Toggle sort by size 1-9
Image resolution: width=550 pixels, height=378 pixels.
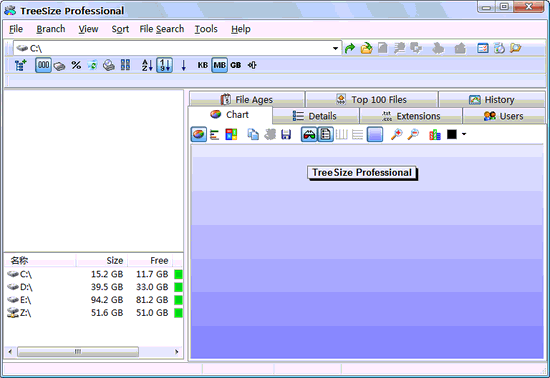click(165, 65)
